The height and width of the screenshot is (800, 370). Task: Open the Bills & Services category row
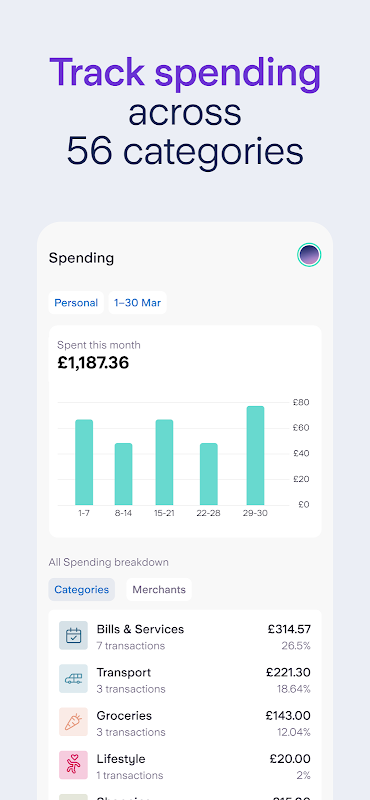[x=185, y=637]
